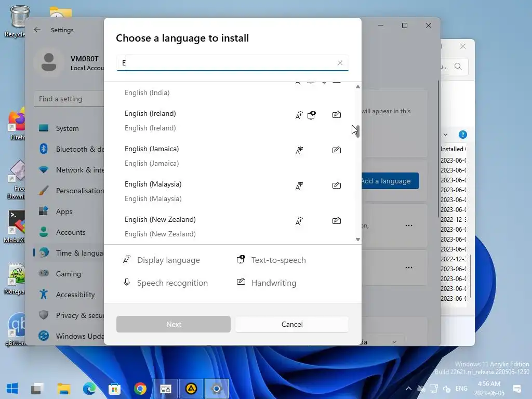The image size is (532, 399).
Task: Launch Microsoft Edge from taskbar
Action: (x=89, y=389)
